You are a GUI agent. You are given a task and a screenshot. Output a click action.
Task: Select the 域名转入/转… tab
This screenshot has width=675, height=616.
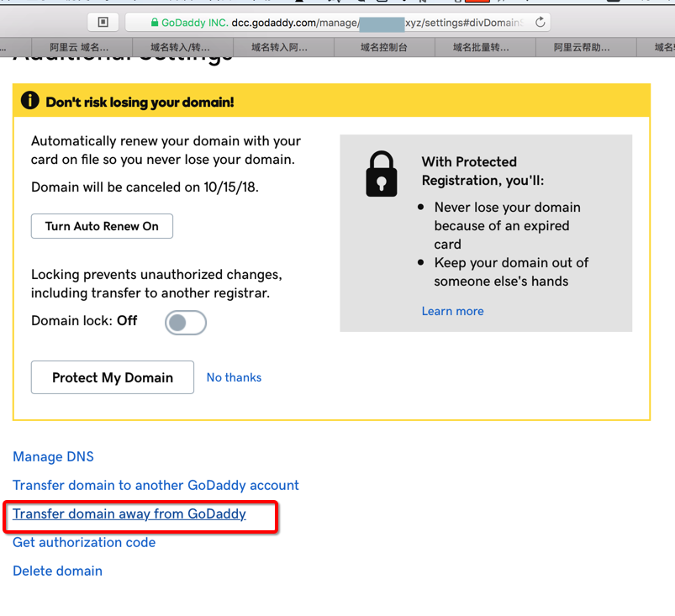(181, 48)
